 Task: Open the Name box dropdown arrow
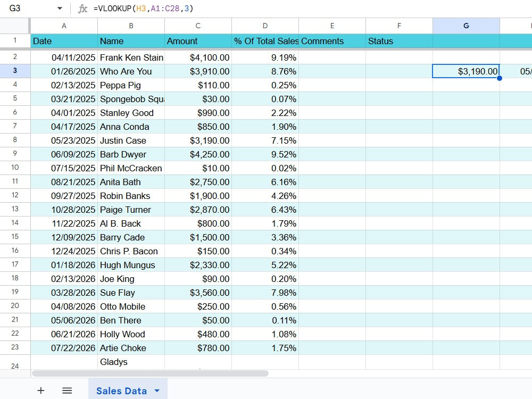pos(60,9)
